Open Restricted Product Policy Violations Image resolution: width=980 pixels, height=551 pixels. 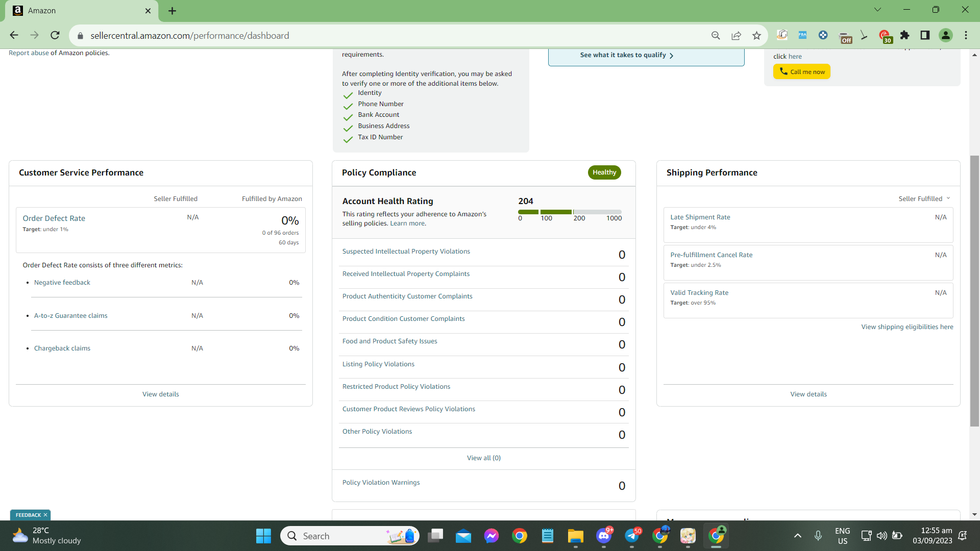click(396, 387)
